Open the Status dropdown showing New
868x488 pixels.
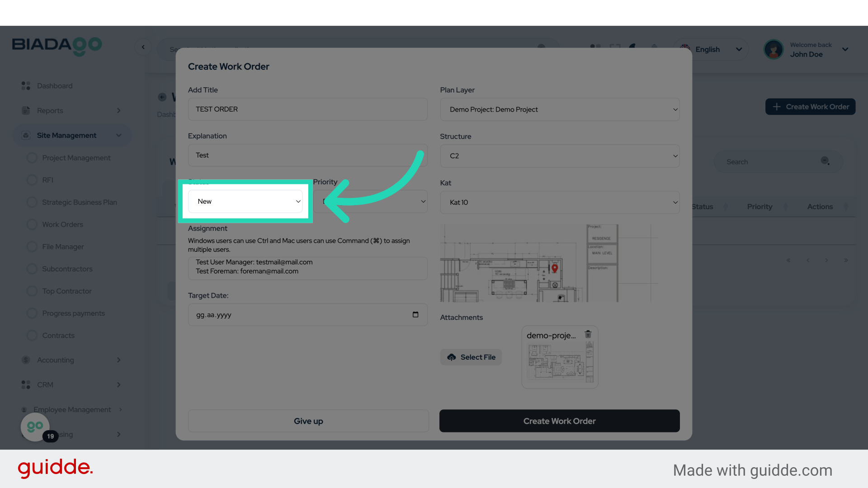(x=245, y=202)
